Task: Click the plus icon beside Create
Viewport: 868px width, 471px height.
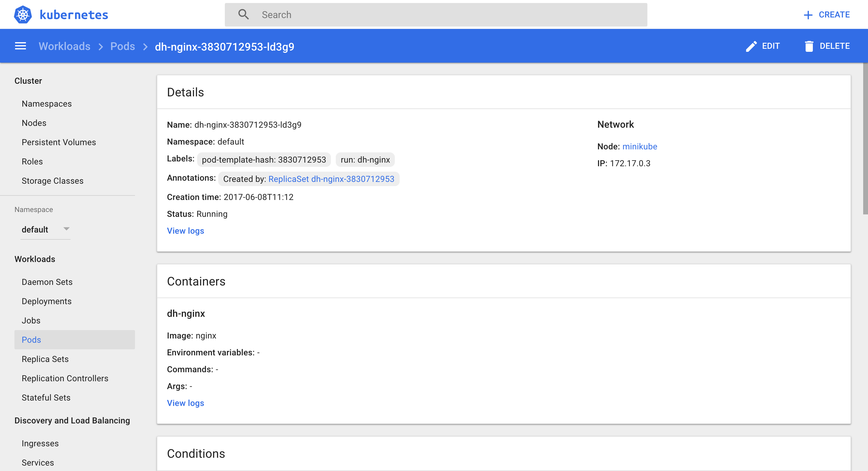Action: coord(808,15)
